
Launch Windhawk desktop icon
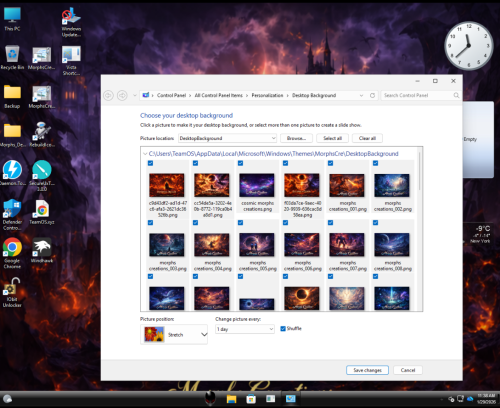[42, 250]
